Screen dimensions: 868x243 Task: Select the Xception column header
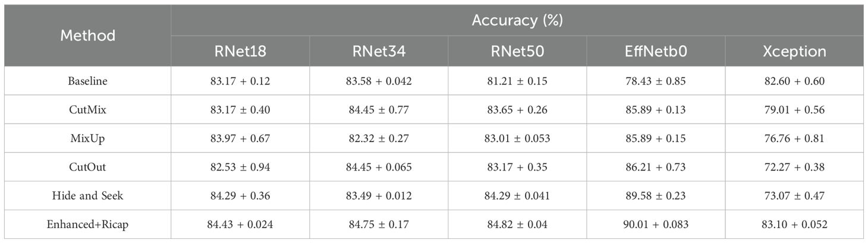(794, 51)
